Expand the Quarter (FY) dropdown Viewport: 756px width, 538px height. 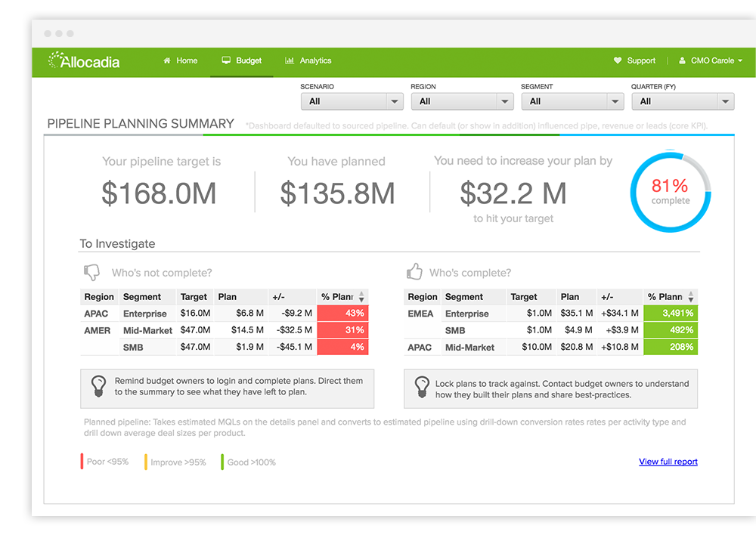[683, 102]
